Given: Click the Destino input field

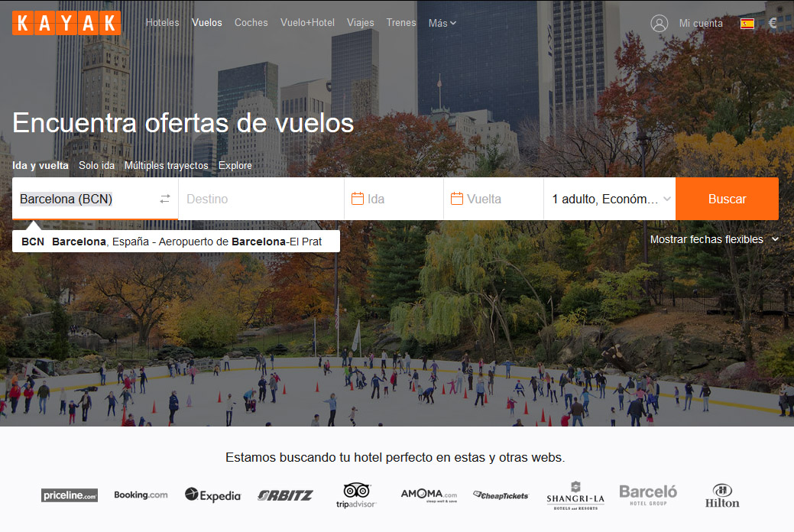Looking at the screenshot, I should [x=260, y=199].
